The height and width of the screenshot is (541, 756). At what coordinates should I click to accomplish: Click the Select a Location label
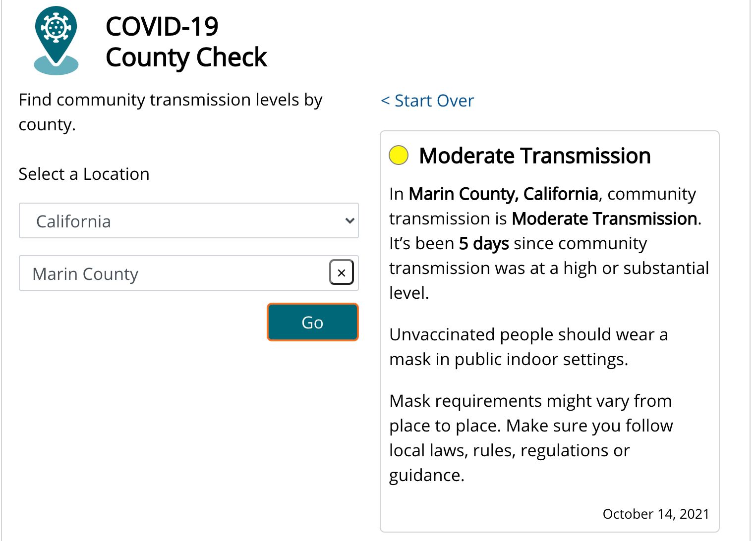[x=84, y=174]
